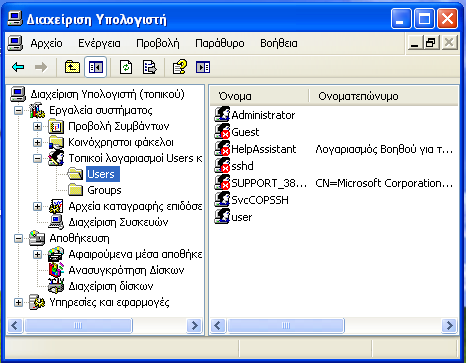This screenshot has width=466, height=363.
Task: Open the Help toolbar icon
Action: (x=180, y=67)
